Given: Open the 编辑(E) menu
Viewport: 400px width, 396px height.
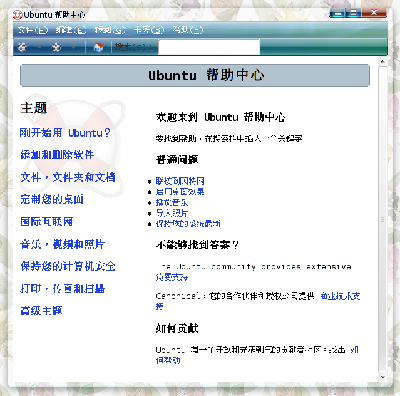Looking at the screenshot, I should pyautogui.click(x=71, y=30).
